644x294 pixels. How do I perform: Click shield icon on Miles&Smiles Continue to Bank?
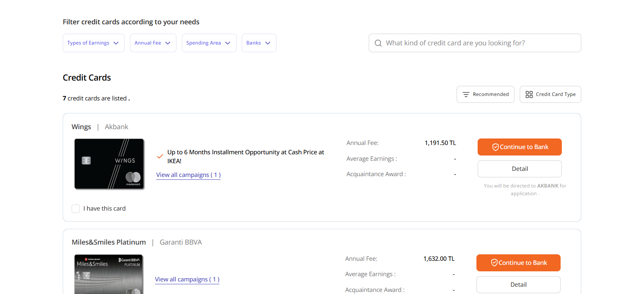point(494,263)
